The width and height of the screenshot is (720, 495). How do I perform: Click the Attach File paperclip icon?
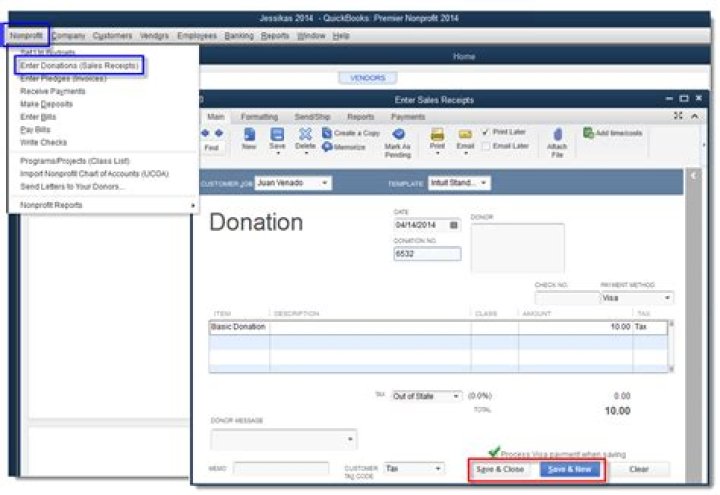click(x=557, y=134)
